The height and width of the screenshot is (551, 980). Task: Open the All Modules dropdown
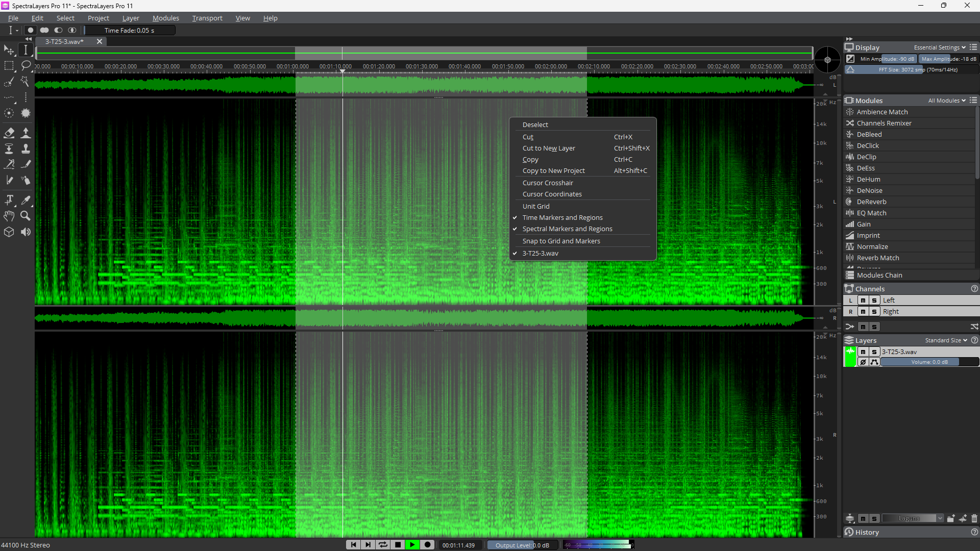946,101
